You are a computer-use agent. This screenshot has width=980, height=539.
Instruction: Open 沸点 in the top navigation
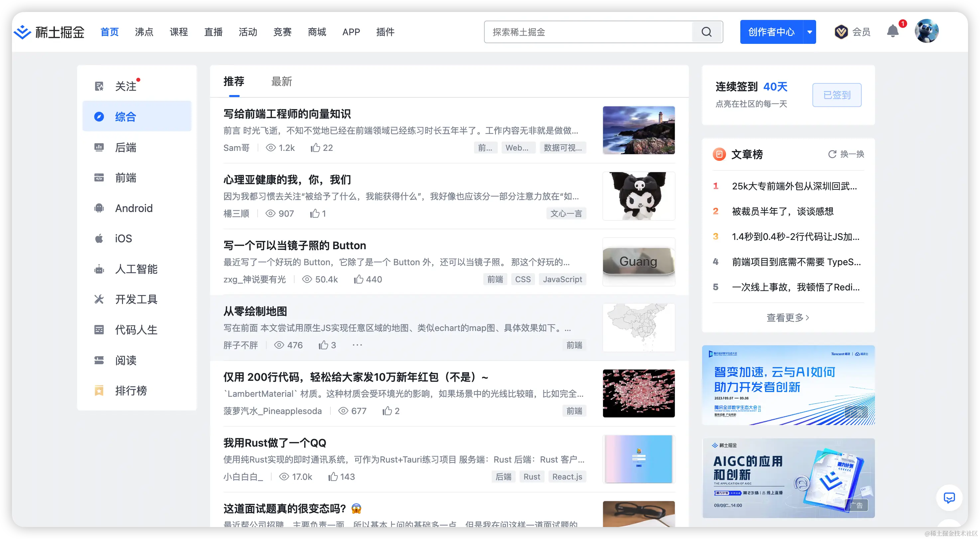pyautogui.click(x=144, y=32)
